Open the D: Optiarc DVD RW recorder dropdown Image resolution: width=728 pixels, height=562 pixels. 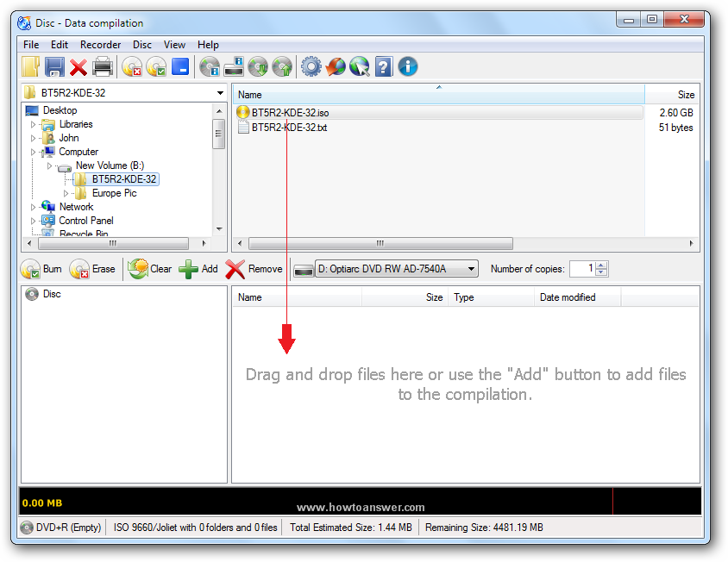tap(397, 269)
